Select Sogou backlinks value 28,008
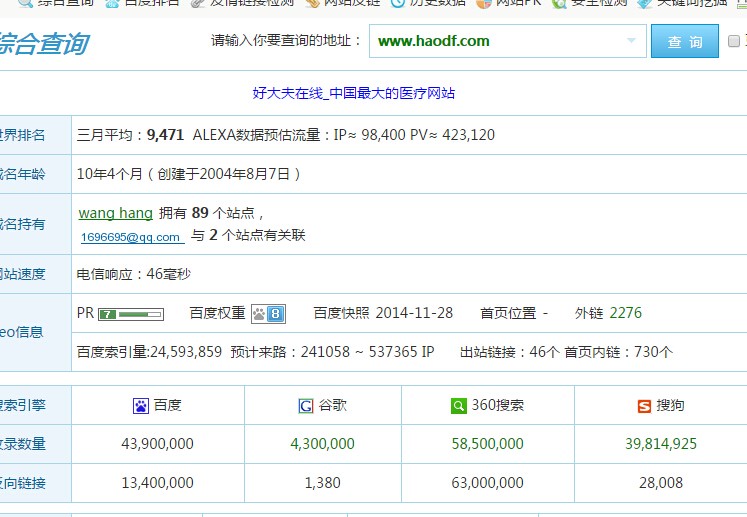Image resolution: width=747 pixels, height=517 pixels. point(661,483)
